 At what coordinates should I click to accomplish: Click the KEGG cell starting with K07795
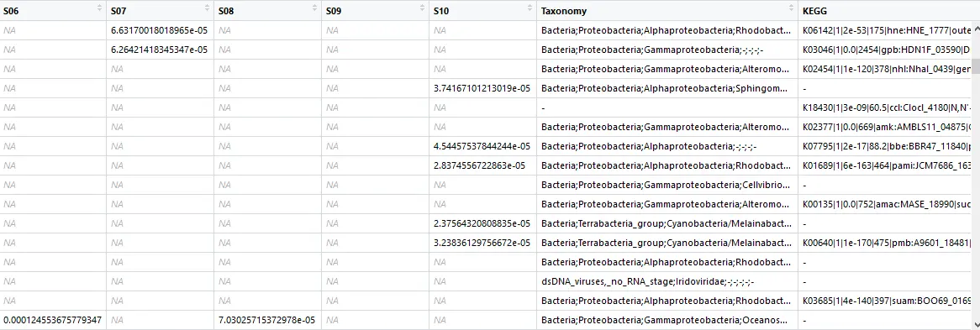(886, 146)
